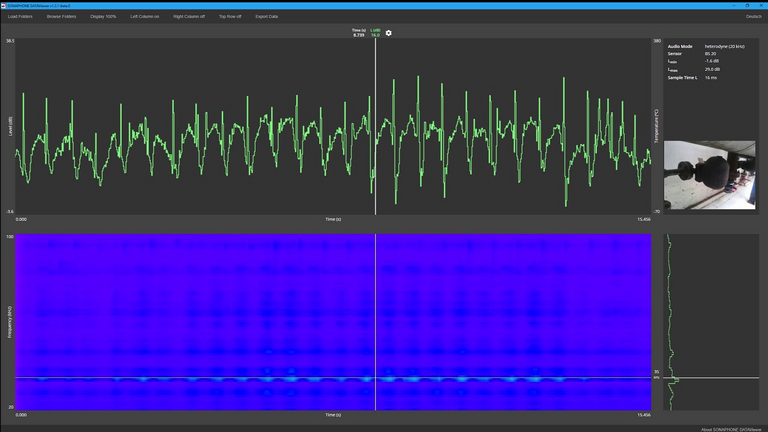The width and height of the screenshot is (768, 432).
Task: Toggle the Right Column off button
Action: point(189,17)
